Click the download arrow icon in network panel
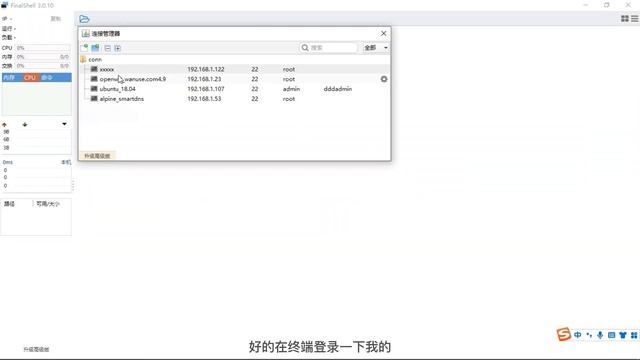This screenshot has height=360, width=640. (25, 124)
